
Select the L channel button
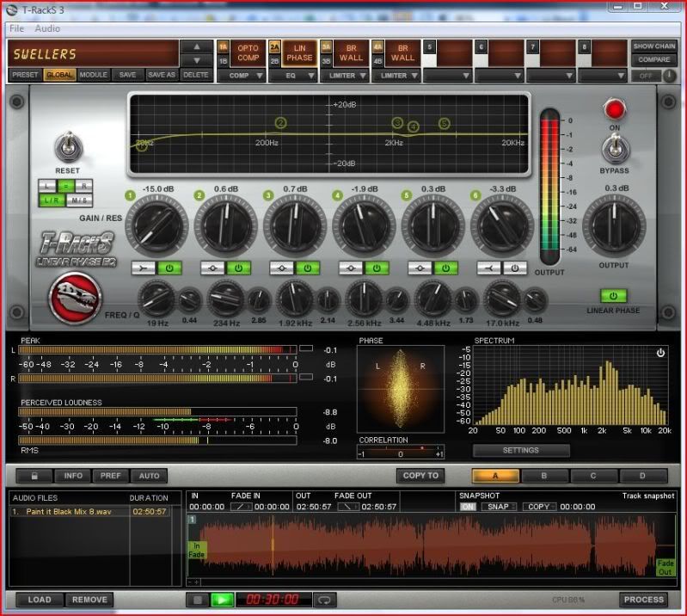(x=48, y=186)
